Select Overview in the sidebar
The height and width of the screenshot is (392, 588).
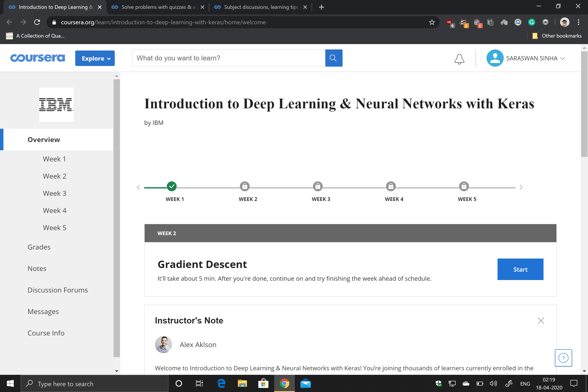coord(57,139)
